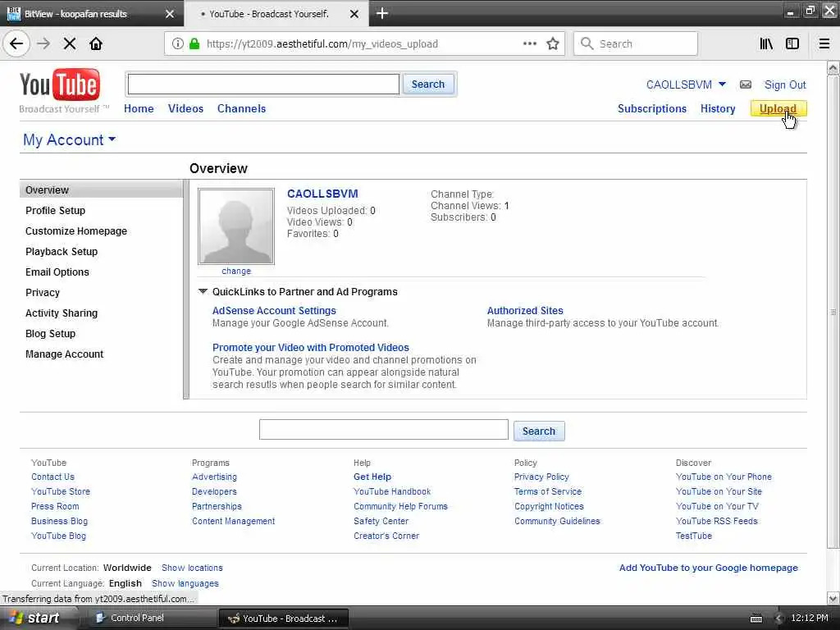Select Overview in the account sidebar
This screenshot has width=840, height=630.
(101, 189)
